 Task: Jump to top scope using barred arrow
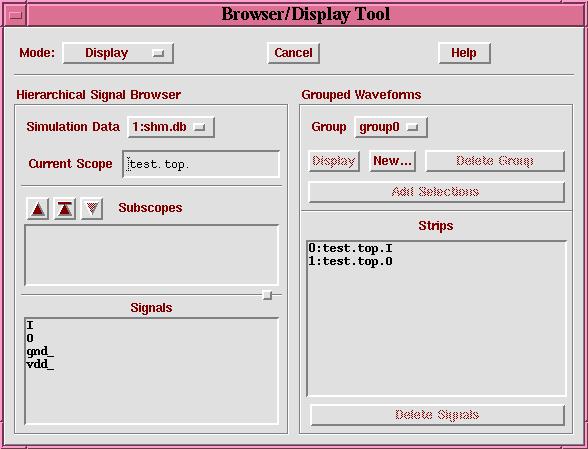(x=65, y=209)
